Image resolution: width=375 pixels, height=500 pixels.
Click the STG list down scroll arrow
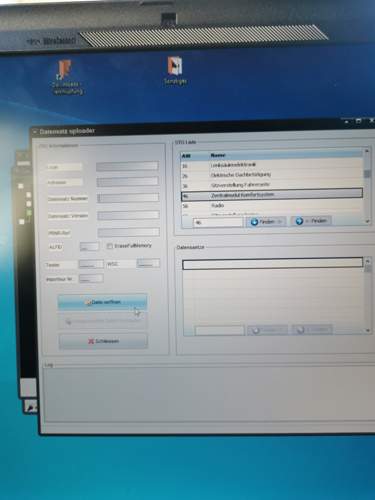pyautogui.click(x=367, y=221)
